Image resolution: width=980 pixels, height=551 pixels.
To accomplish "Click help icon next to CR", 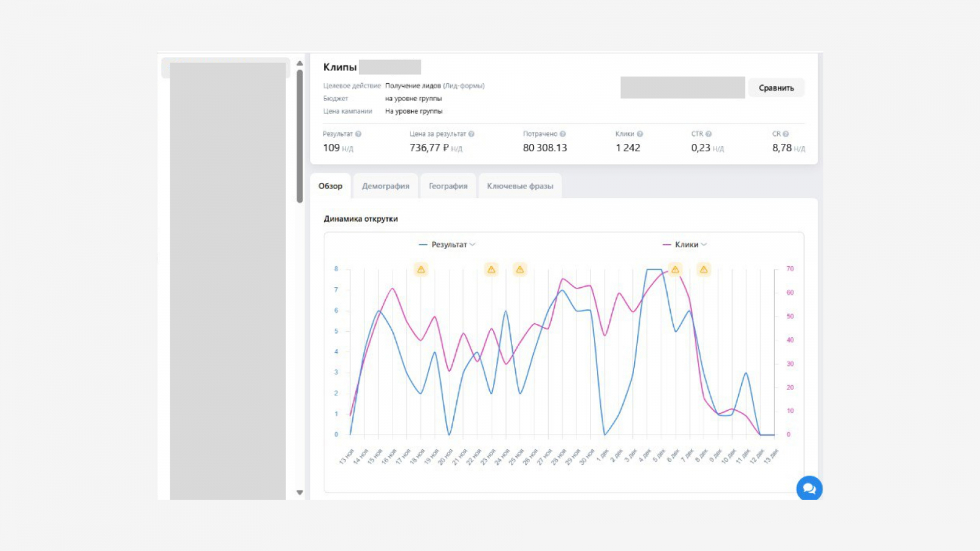I will pos(786,134).
